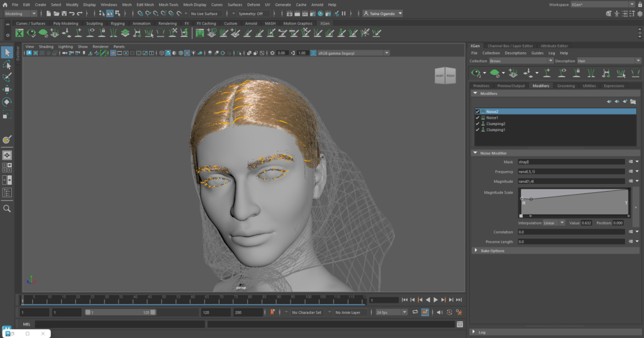Screen dimensions: 644x338
Task: Activate the Paint Selection brush tool
Action: point(7,77)
